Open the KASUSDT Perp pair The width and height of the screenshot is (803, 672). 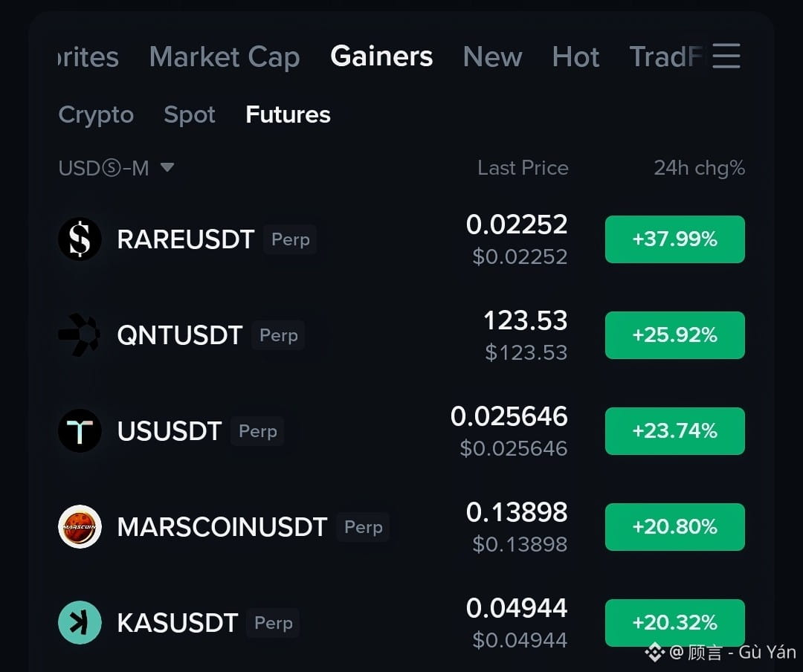[x=401, y=623]
